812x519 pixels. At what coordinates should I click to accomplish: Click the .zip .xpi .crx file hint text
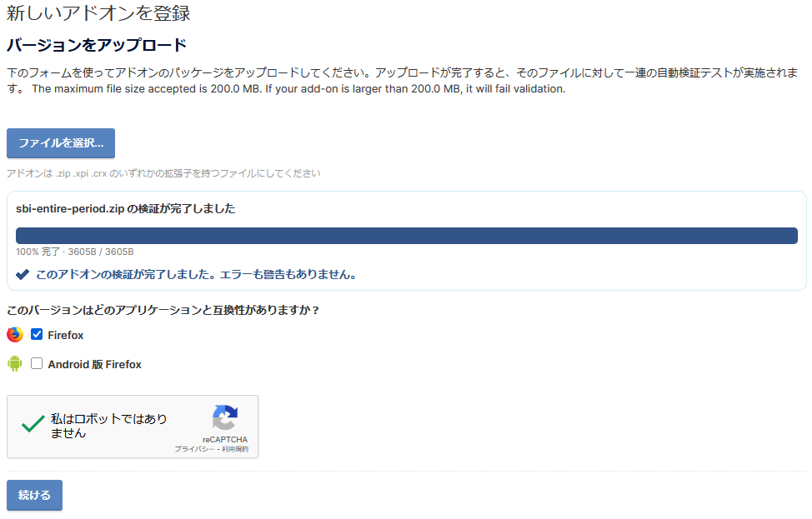pyautogui.click(x=163, y=173)
